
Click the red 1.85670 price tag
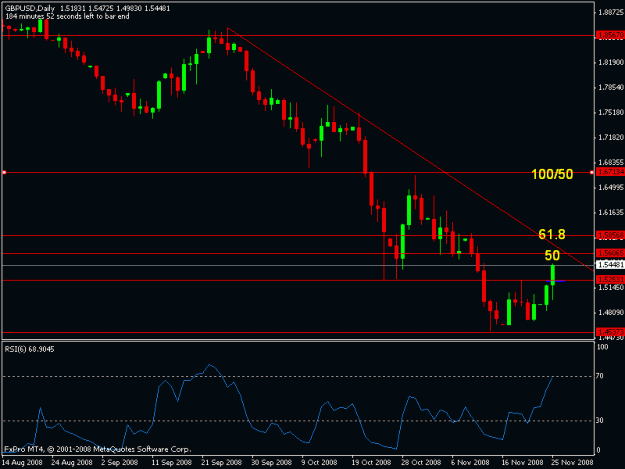pyautogui.click(x=610, y=35)
